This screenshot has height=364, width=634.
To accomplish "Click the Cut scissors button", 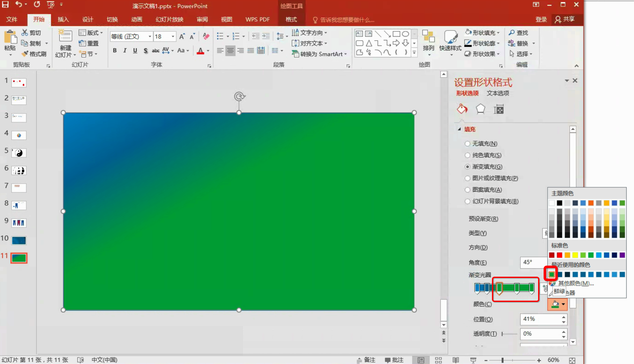I will point(31,33).
